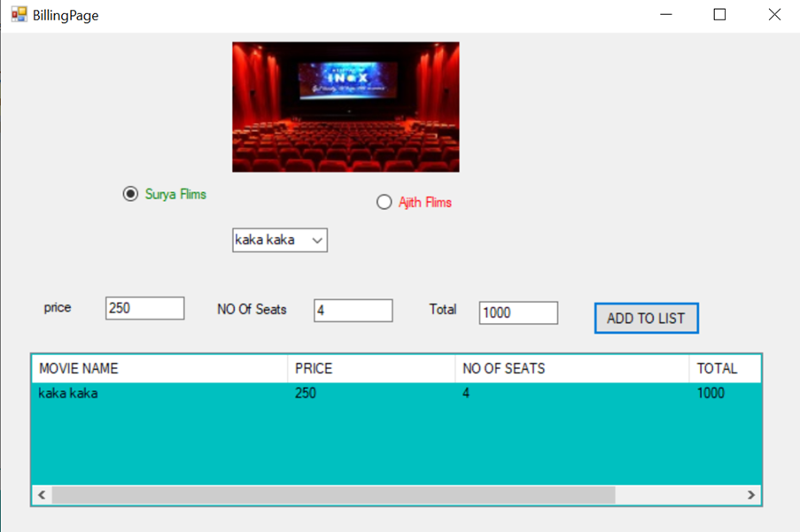Viewport: 800px width, 532px height.
Task: Click the horizontal scrollbar thumb
Action: click(x=333, y=495)
